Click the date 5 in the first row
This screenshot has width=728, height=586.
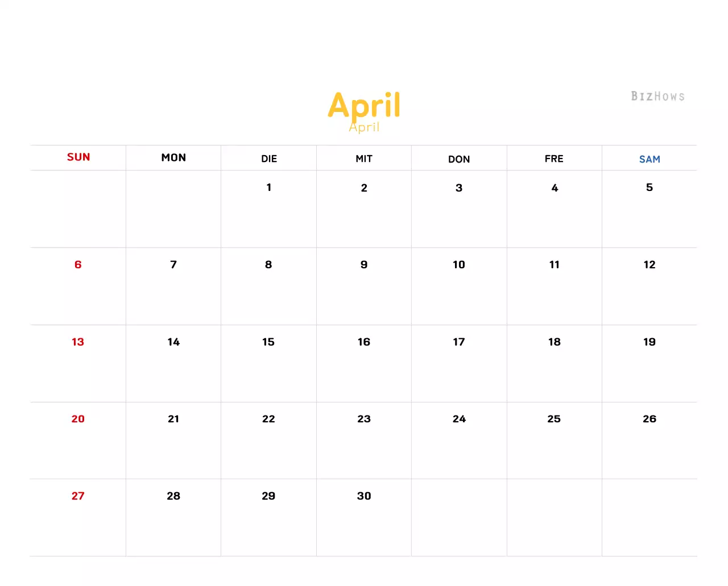click(x=650, y=188)
